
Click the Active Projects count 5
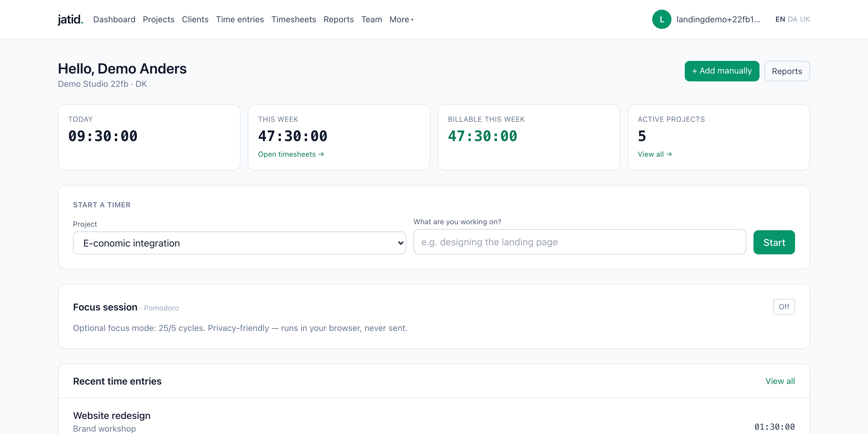[x=642, y=136]
